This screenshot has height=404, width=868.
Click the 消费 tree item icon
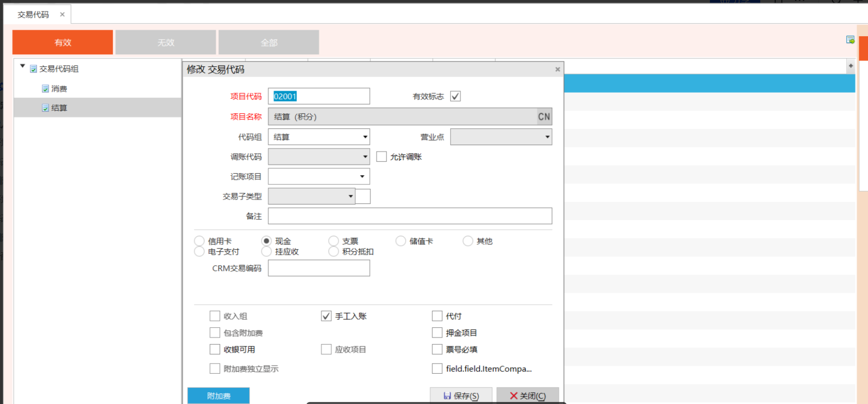(45, 89)
